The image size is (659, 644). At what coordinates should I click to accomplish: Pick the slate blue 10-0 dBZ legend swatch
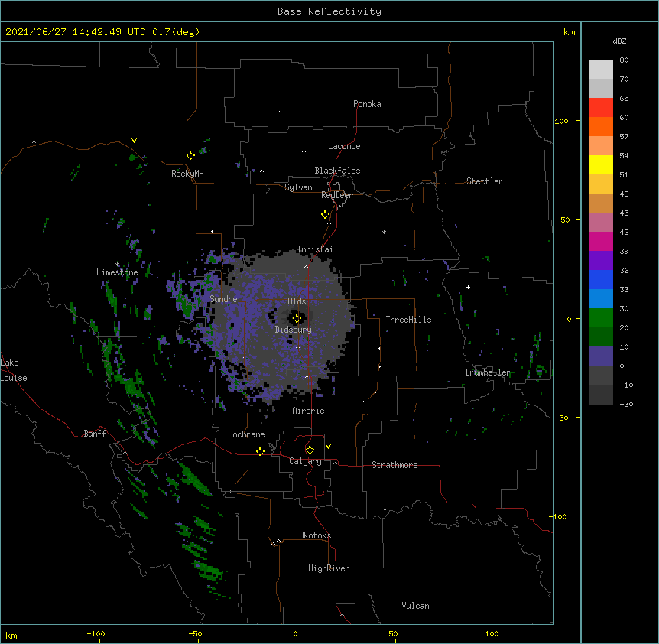coord(601,356)
